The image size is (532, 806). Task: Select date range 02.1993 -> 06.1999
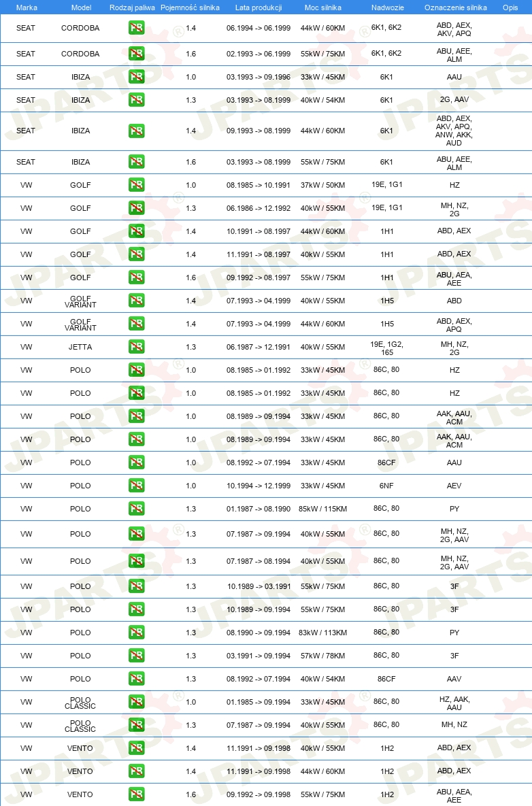coord(259,54)
